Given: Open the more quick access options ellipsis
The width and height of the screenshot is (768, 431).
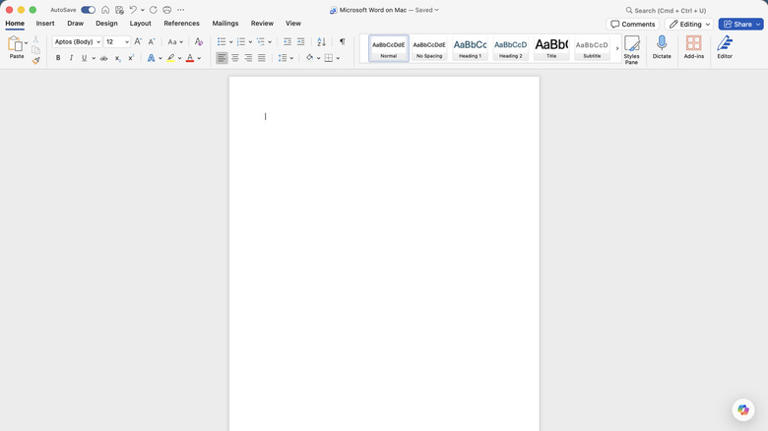Looking at the screenshot, I should point(181,10).
